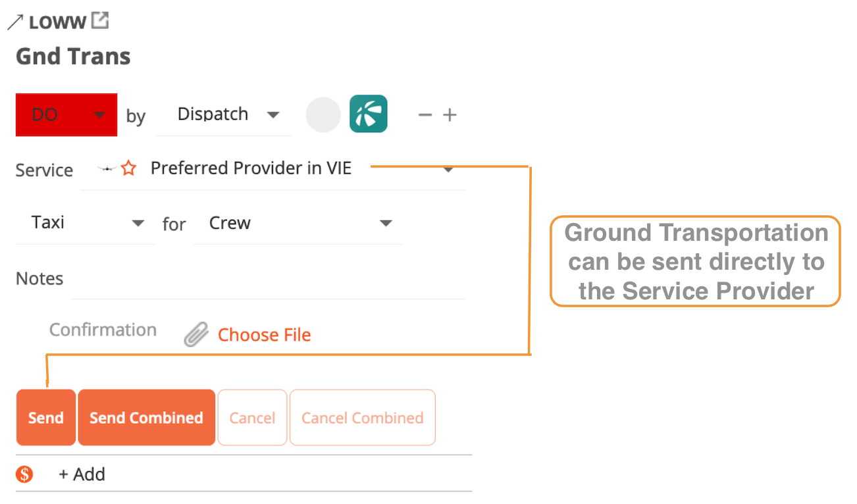857x504 pixels.
Task: Toggle the preferred provider star
Action: [x=129, y=167]
